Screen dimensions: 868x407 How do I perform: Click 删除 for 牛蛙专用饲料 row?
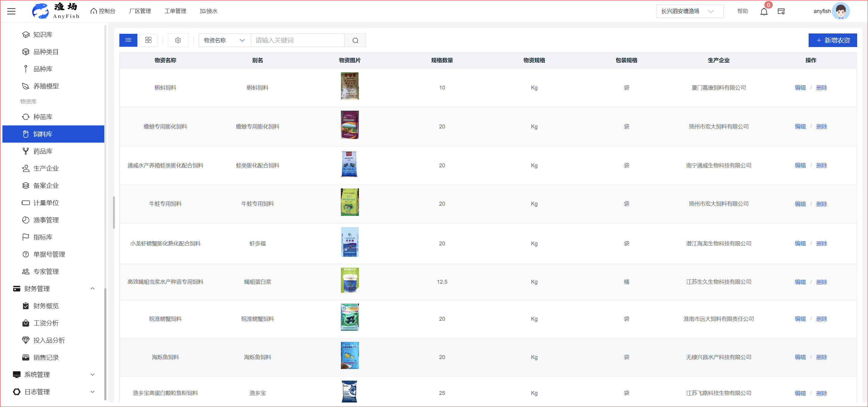pyautogui.click(x=821, y=204)
